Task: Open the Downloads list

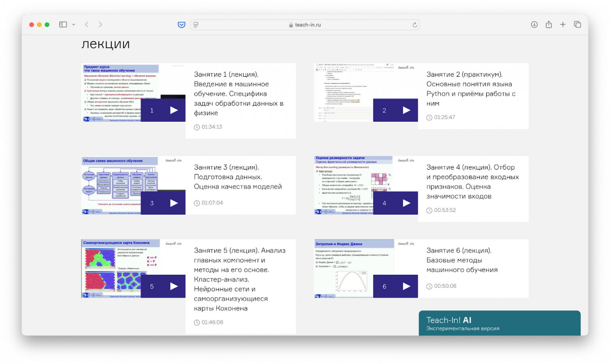Action: coord(534,24)
